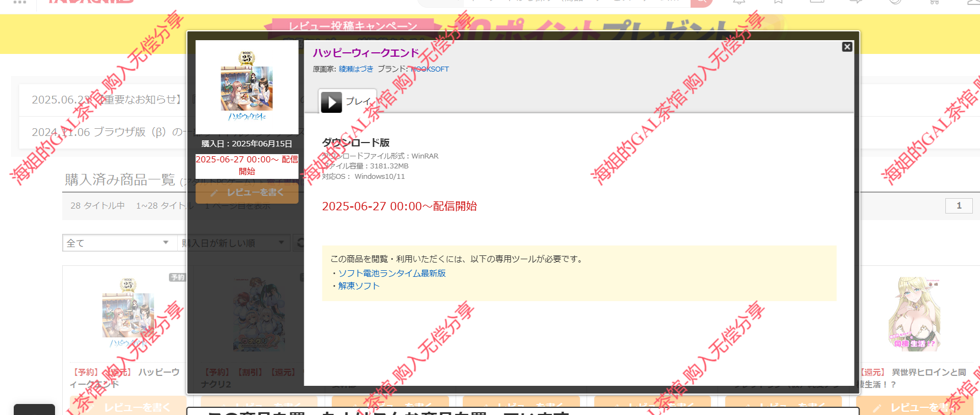Open the HOOKSOFT brand link

tap(430, 69)
